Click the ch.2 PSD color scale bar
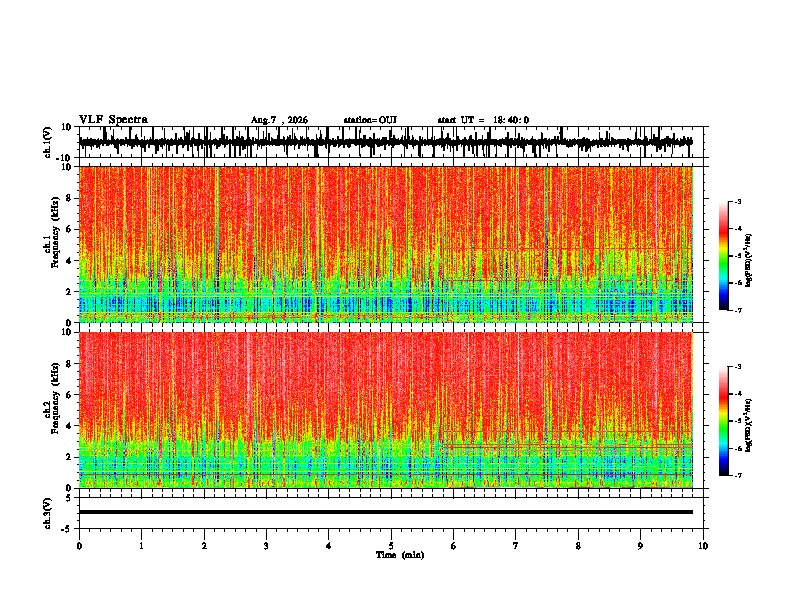 tap(724, 421)
